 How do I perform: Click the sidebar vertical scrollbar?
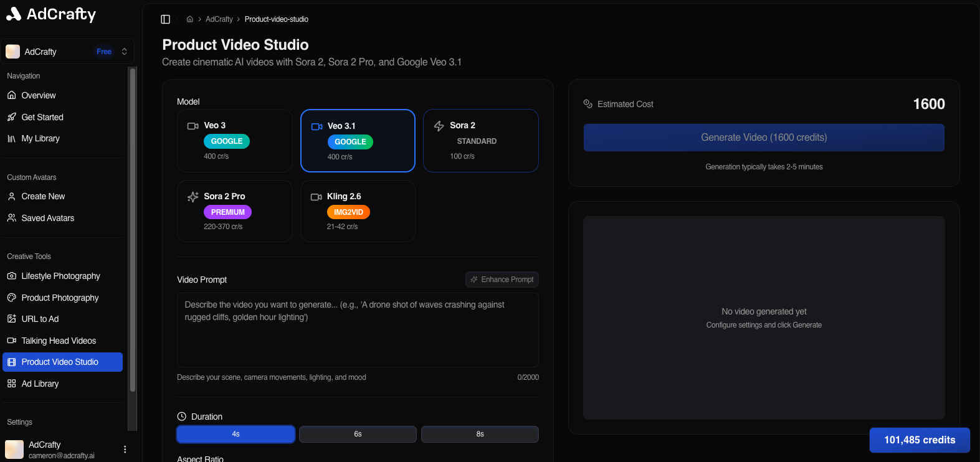(132, 230)
